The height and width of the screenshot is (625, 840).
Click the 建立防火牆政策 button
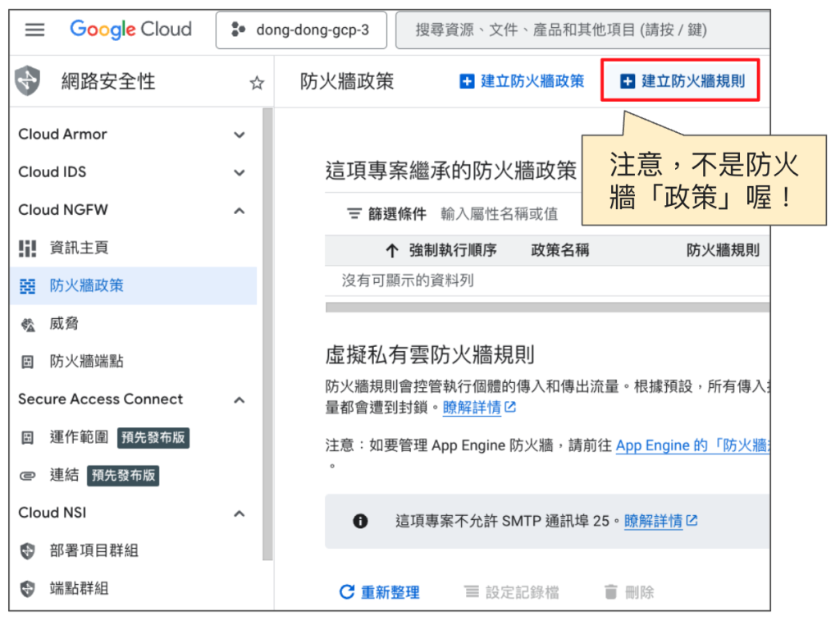click(522, 81)
